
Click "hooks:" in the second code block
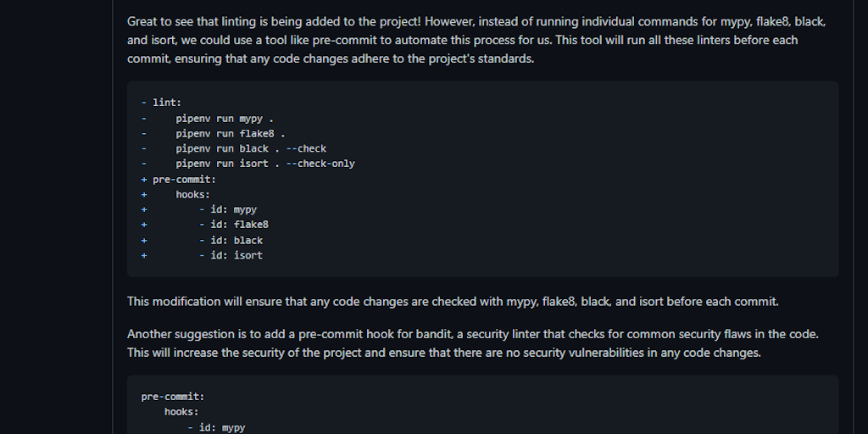click(181, 411)
